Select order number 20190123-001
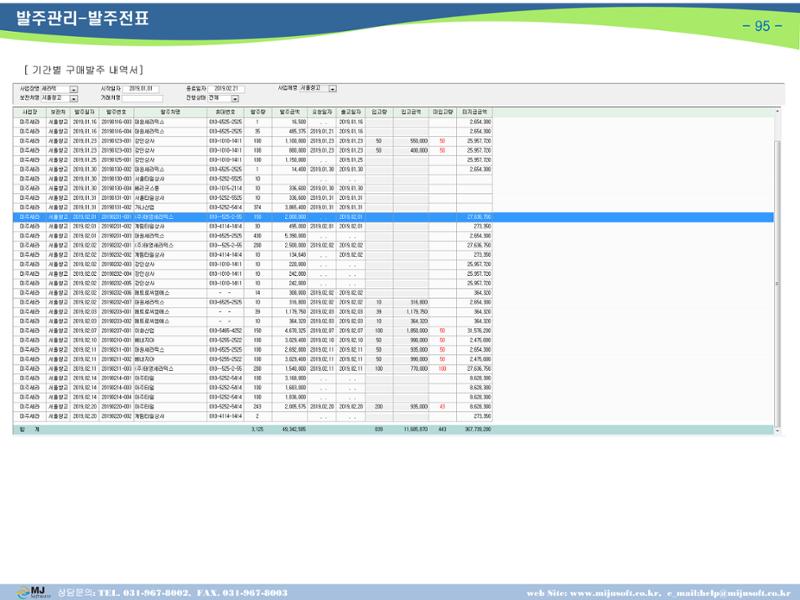 click(116, 141)
